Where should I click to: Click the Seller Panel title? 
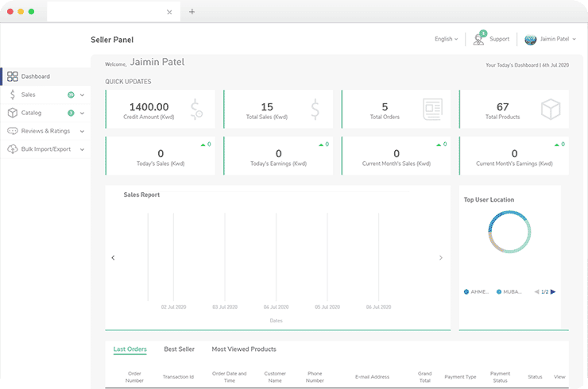112,40
